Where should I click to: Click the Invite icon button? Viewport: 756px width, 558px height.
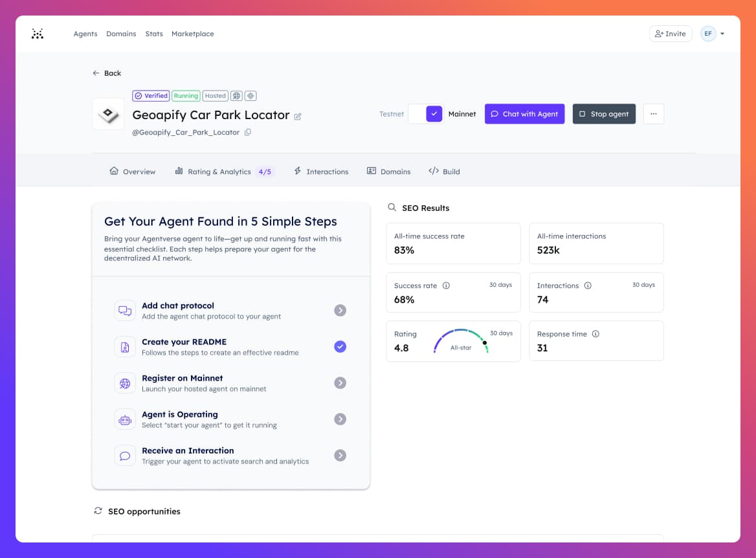coord(670,33)
